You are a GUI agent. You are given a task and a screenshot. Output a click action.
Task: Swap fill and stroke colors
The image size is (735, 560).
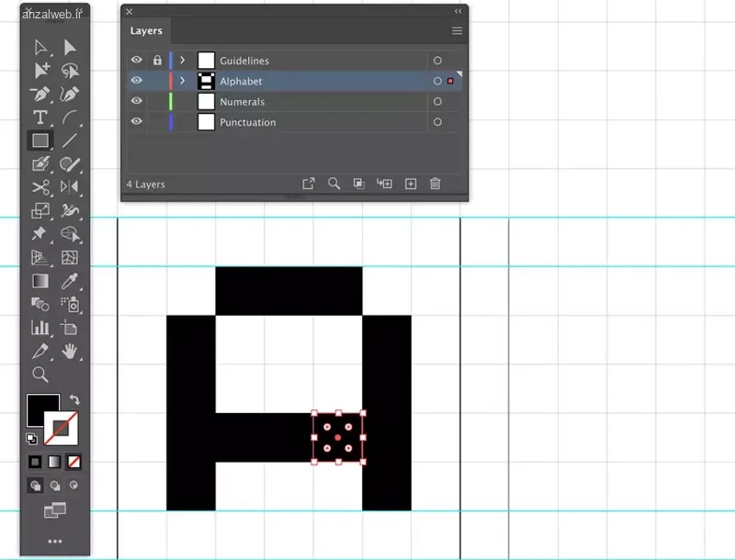[x=73, y=399]
